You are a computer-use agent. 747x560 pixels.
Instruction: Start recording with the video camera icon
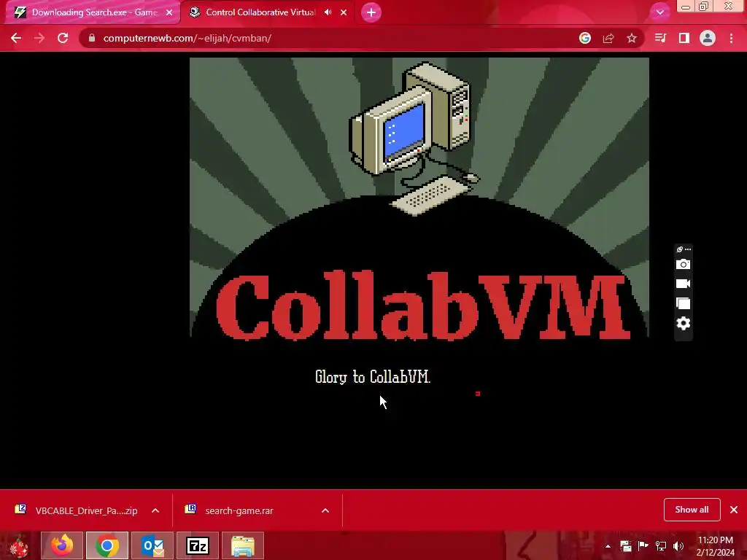pyautogui.click(x=683, y=284)
